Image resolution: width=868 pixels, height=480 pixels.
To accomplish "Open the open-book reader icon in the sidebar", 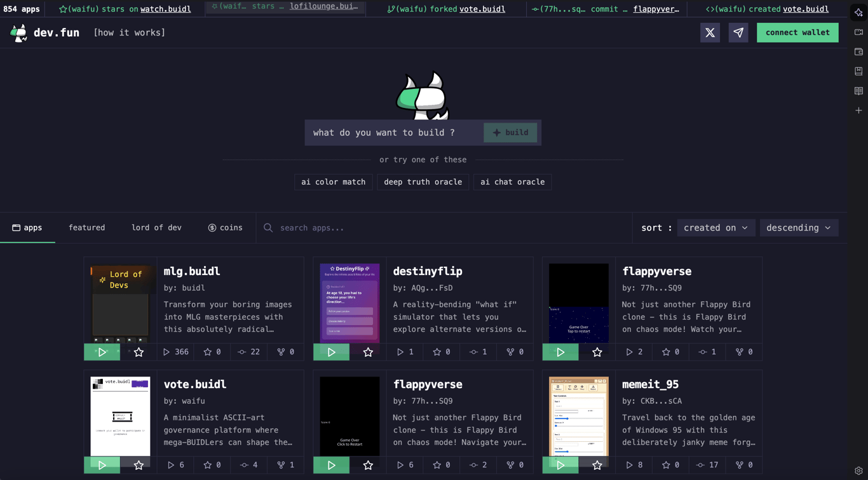I will point(858,91).
